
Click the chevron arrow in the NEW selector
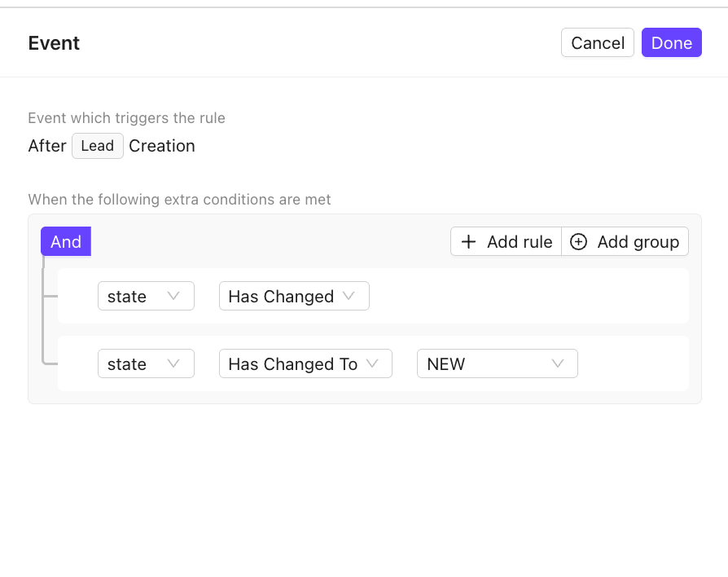[x=558, y=364]
